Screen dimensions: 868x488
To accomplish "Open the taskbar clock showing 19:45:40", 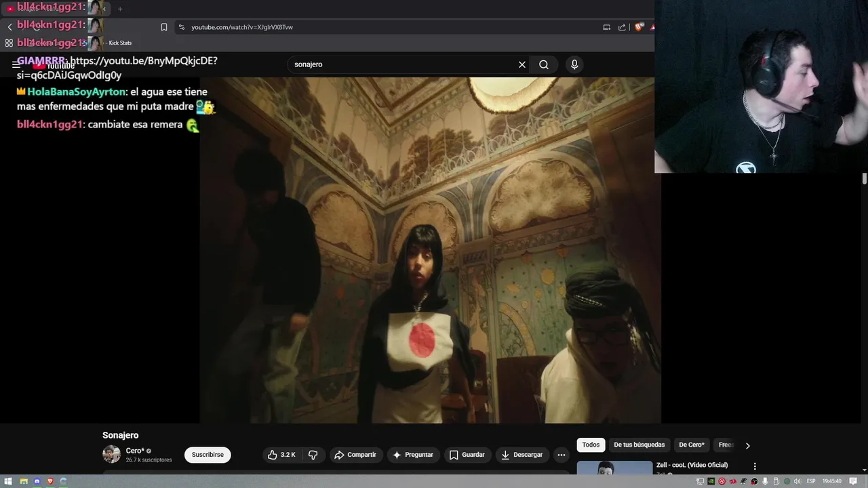I will [x=831, y=481].
